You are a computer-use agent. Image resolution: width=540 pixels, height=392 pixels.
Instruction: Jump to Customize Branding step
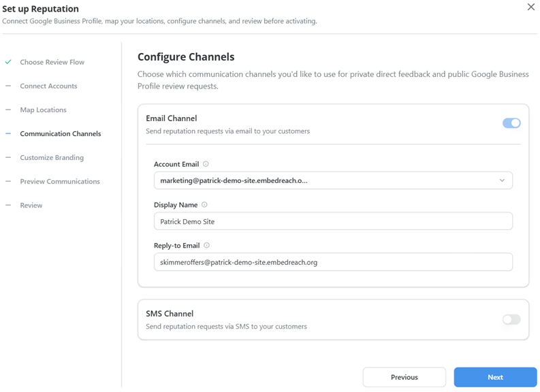click(52, 158)
